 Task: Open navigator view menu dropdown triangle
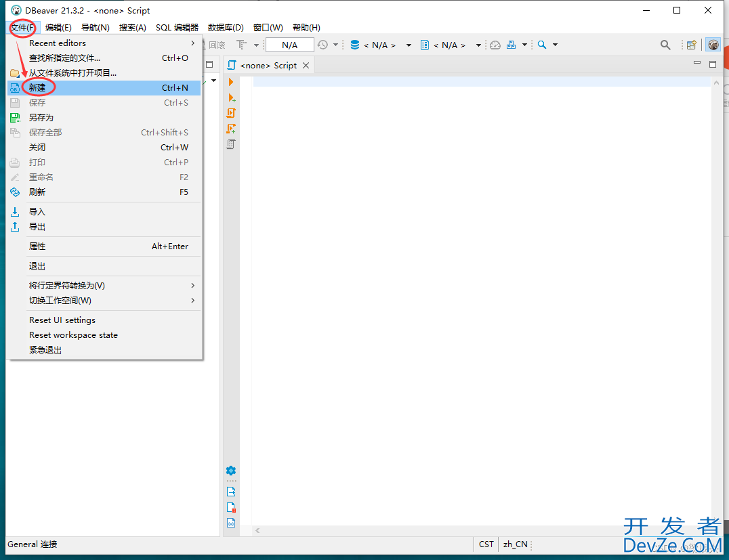[214, 81]
